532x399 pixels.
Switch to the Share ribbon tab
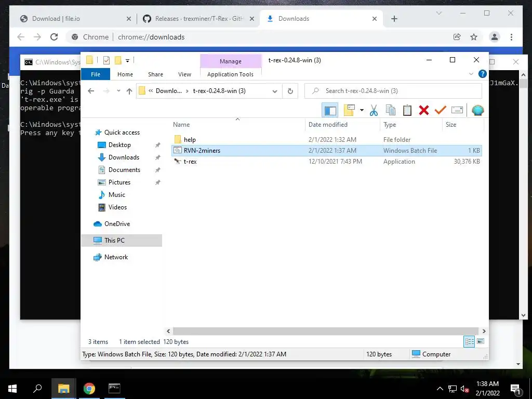click(155, 74)
